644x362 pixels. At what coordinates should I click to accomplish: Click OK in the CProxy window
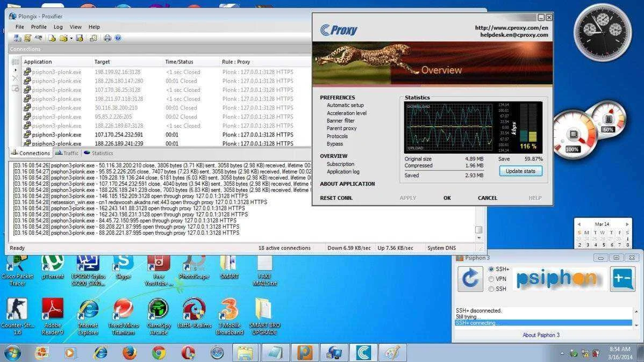point(447,198)
